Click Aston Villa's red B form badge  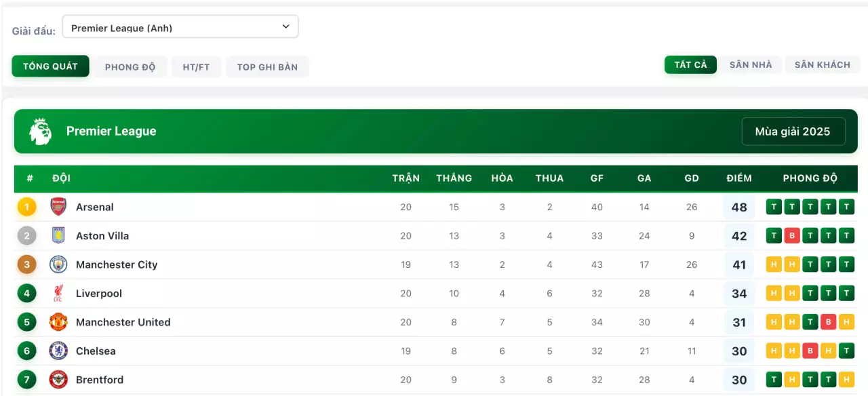coord(792,236)
